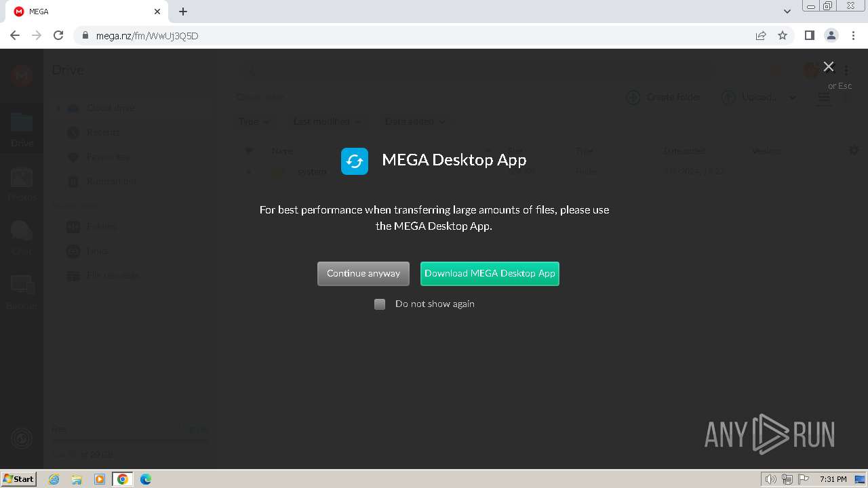Open the Type filter dropdown
The height and width of the screenshot is (488, 868).
click(x=254, y=121)
